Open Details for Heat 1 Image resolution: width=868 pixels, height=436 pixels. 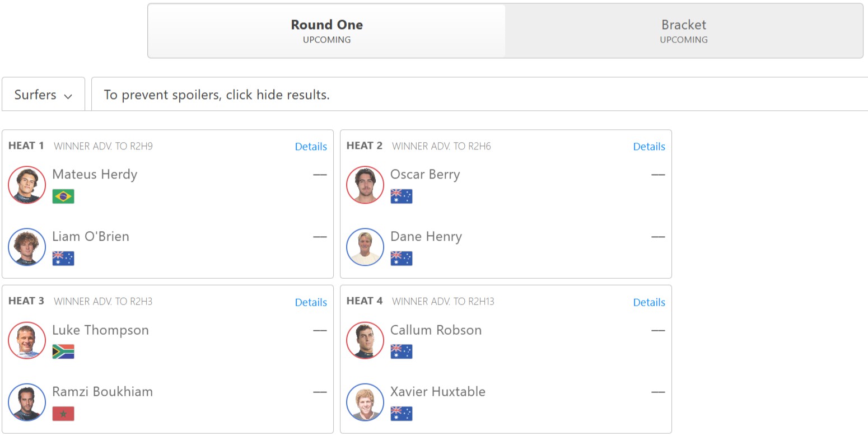(x=311, y=147)
